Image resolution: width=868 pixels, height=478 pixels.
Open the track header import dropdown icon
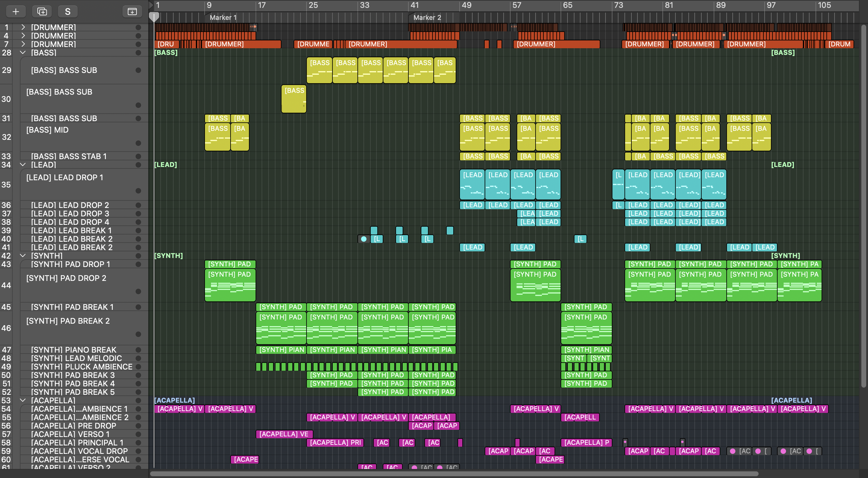tap(132, 11)
